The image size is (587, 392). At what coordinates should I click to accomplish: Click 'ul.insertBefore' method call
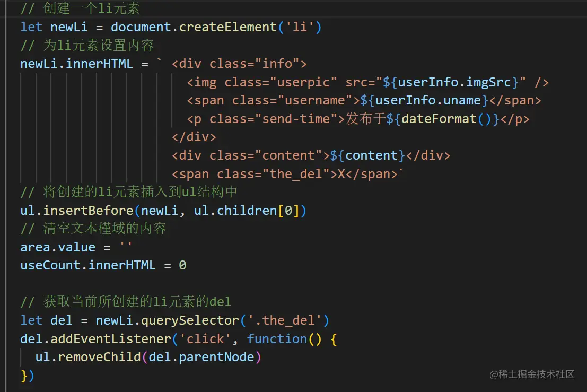pyautogui.click(x=77, y=211)
